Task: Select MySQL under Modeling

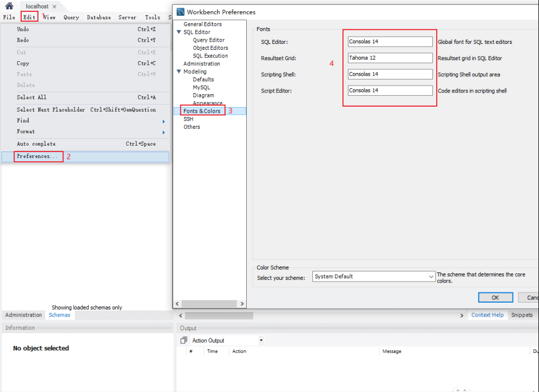Action: coord(201,87)
